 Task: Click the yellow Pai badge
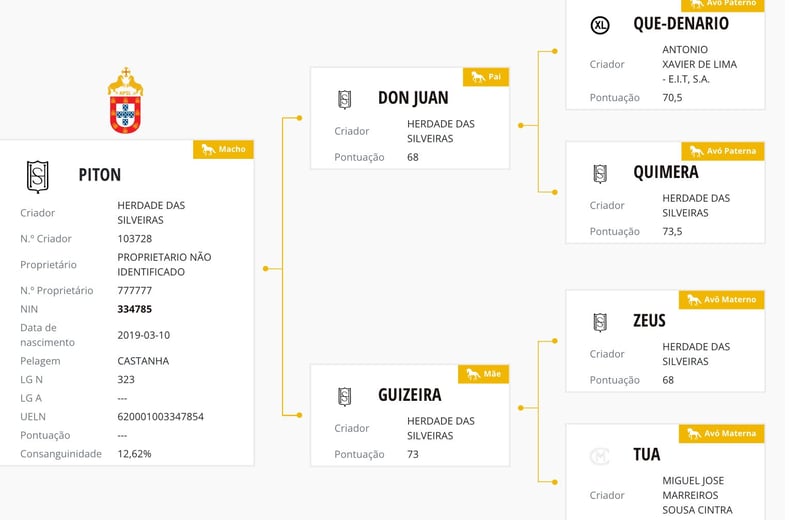tap(486, 76)
